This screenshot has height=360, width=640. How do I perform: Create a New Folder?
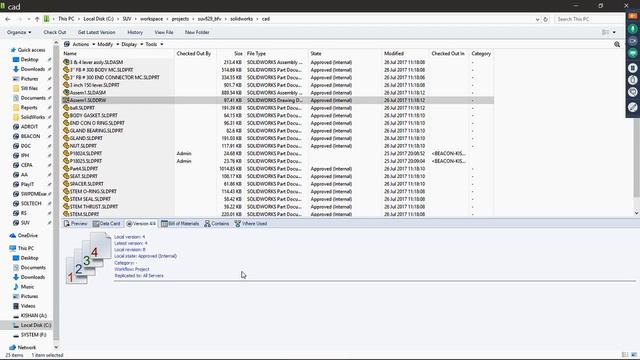197,32
